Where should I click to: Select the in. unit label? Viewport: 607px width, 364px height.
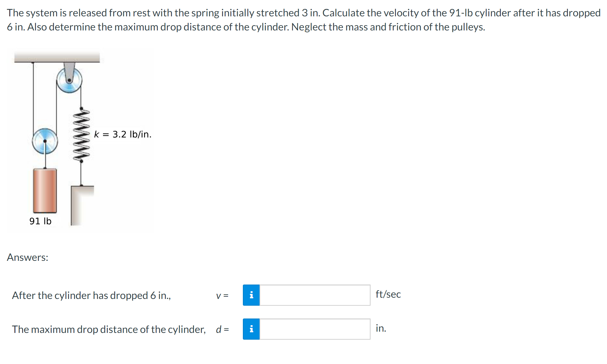pos(381,328)
